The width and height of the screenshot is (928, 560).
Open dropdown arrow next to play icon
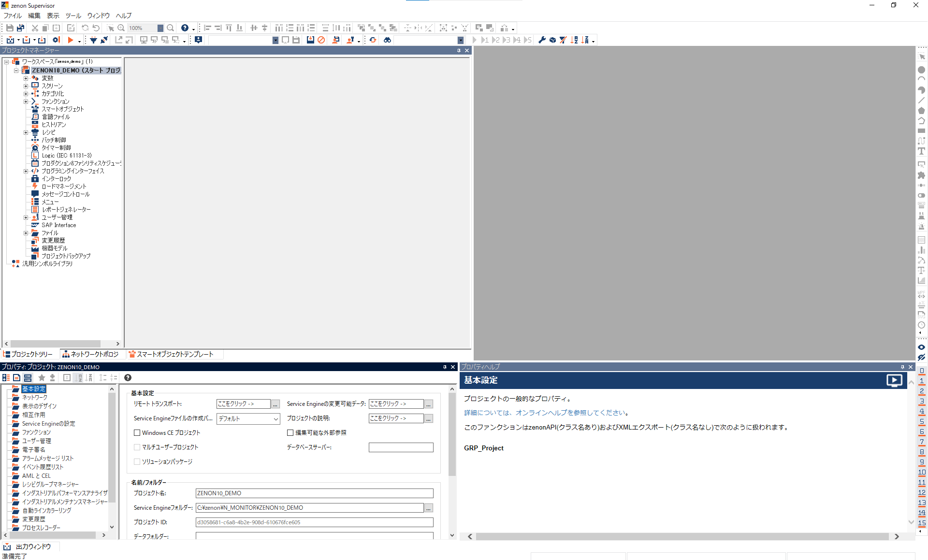(x=79, y=41)
